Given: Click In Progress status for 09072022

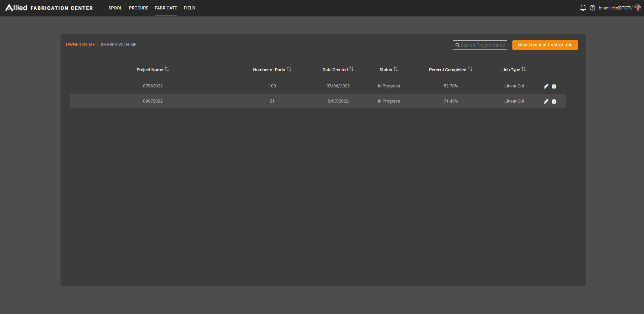Looking at the screenshot, I should tap(389, 101).
